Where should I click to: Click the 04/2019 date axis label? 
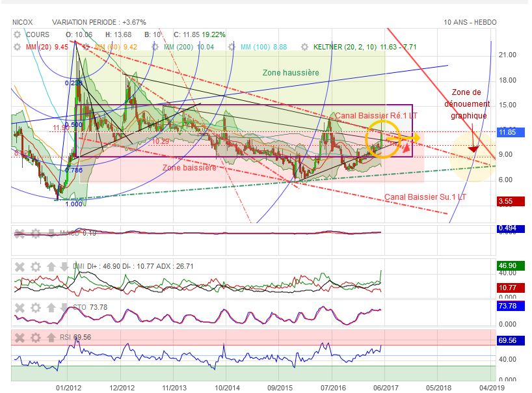(492, 388)
